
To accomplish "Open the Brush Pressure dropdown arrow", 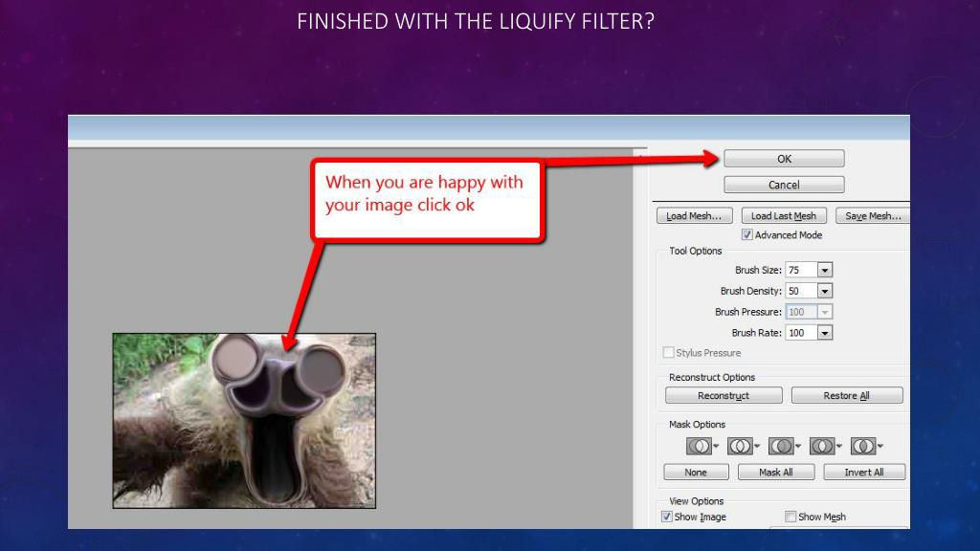I will (x=825, y=312).
